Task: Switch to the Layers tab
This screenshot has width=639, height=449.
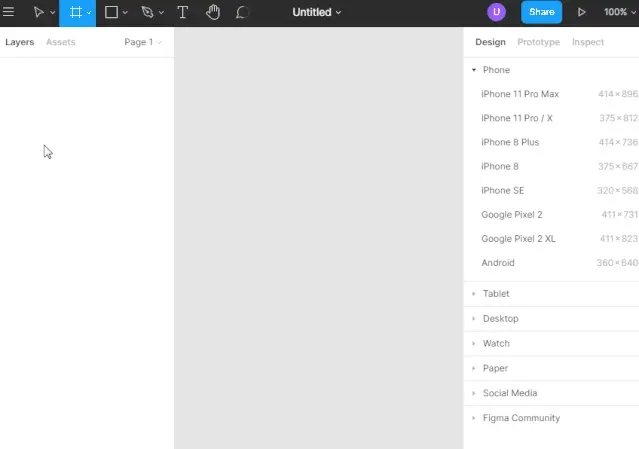Action: pos(20,42)
